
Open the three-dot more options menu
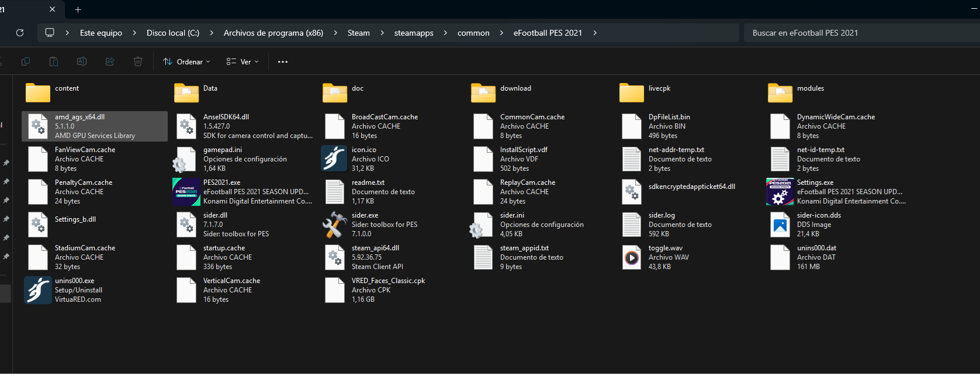coord(283,61)
